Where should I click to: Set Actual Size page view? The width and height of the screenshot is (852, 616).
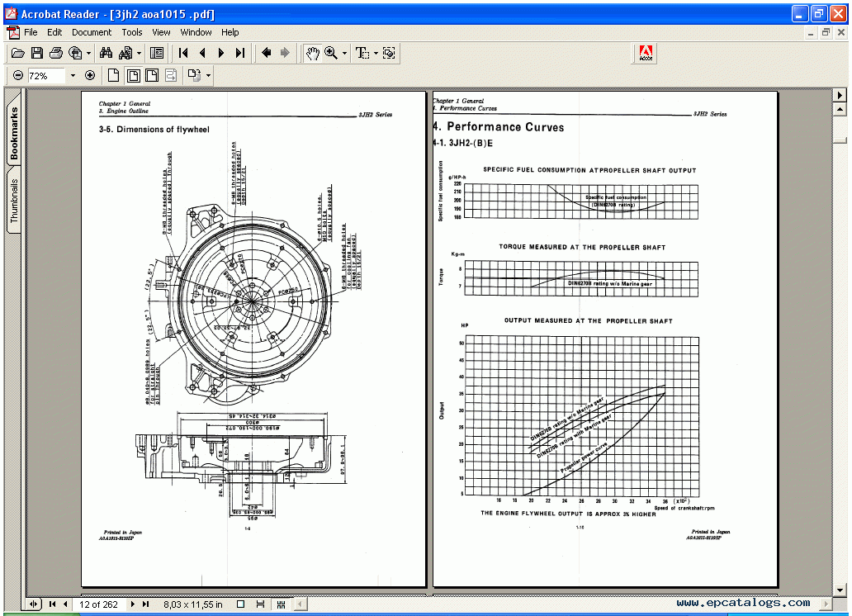coord(113,76)
